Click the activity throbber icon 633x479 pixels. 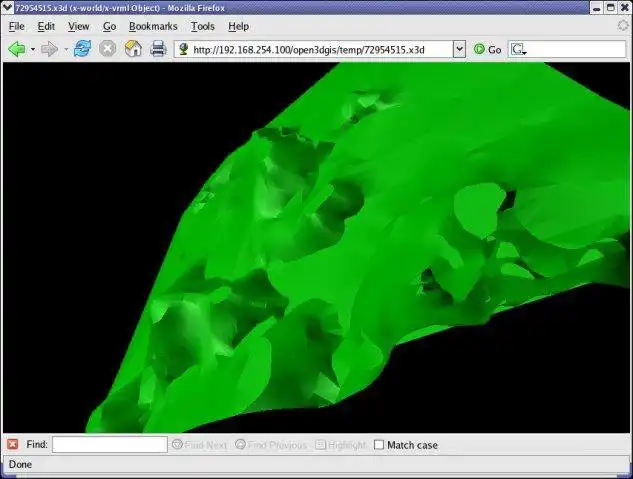[x=623, y=26]
